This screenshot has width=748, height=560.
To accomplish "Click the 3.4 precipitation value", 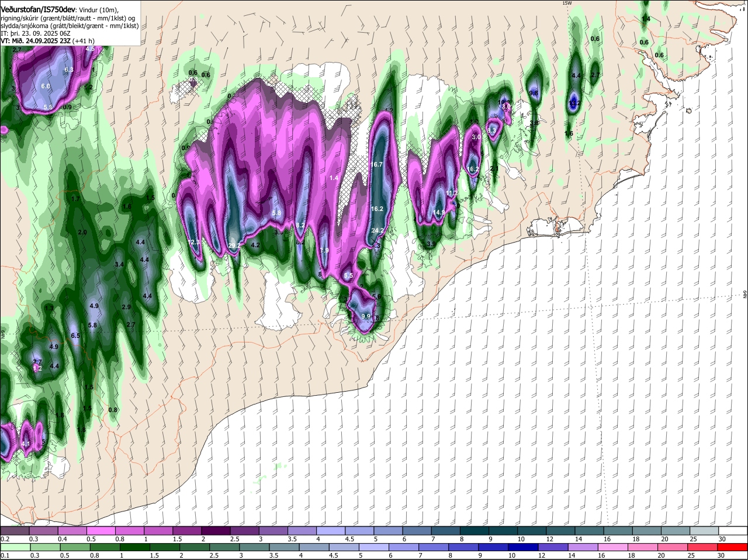I will click(x=120, y=265).
